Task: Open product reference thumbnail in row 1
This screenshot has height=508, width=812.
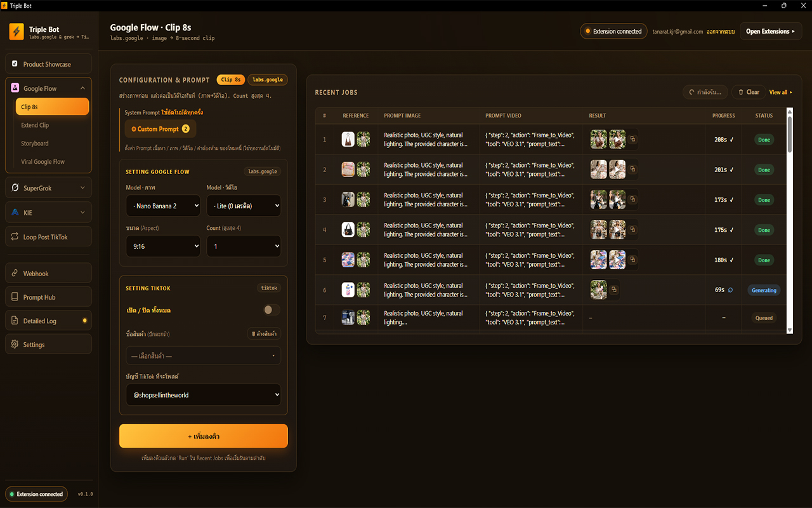Action: (348, 140)
